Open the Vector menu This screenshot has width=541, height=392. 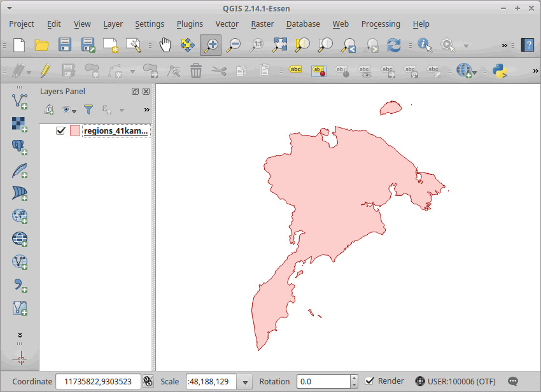227,24
